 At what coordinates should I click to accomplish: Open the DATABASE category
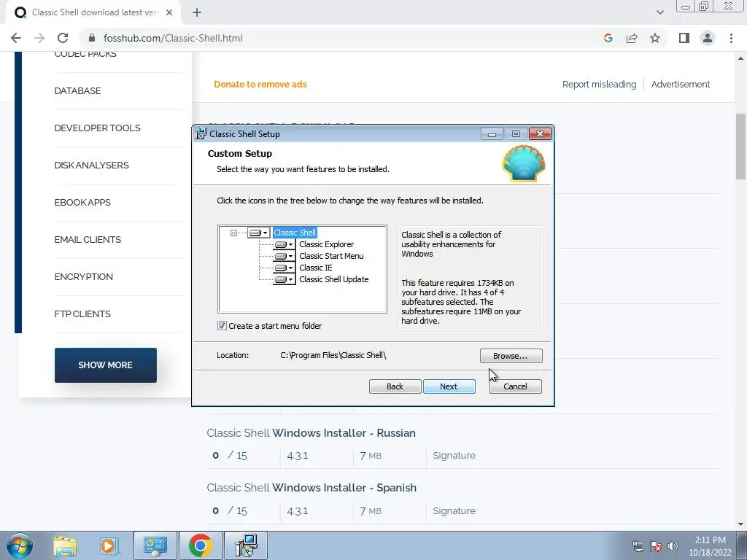tap(77, 91)
